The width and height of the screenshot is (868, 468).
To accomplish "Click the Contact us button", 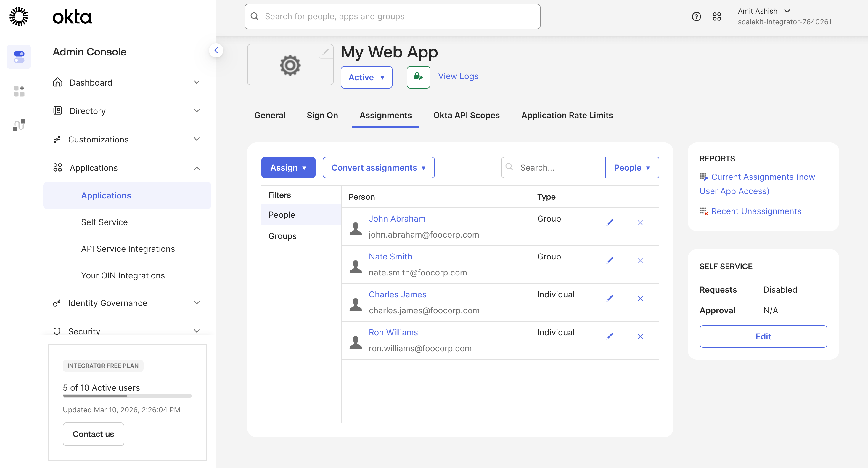I will (x=93, y=434).
